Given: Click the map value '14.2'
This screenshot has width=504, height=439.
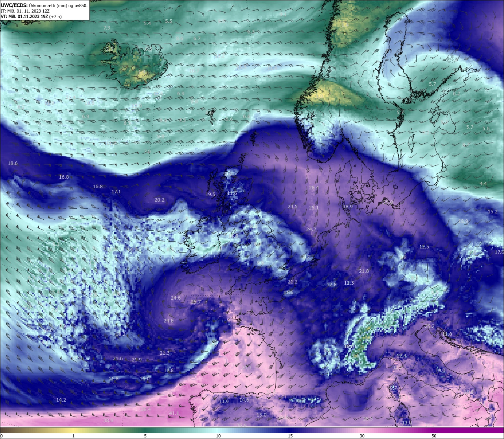Looking at the screenshot, I should tap(61, 400).
